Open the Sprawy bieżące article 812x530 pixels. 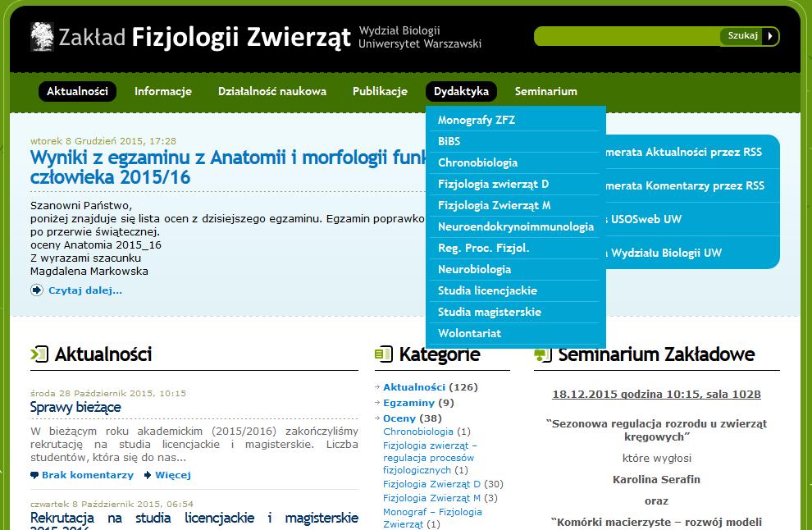point(75,407)
